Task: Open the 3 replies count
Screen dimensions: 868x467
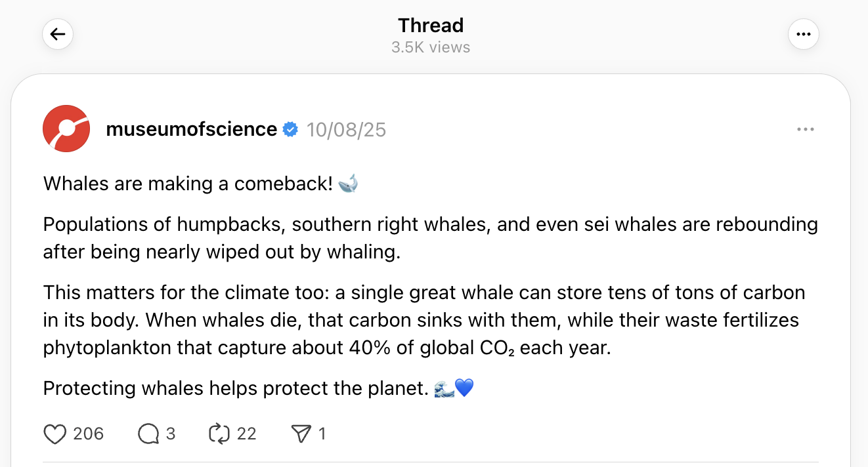Action: pyautogui.click(x=171, y=434)
